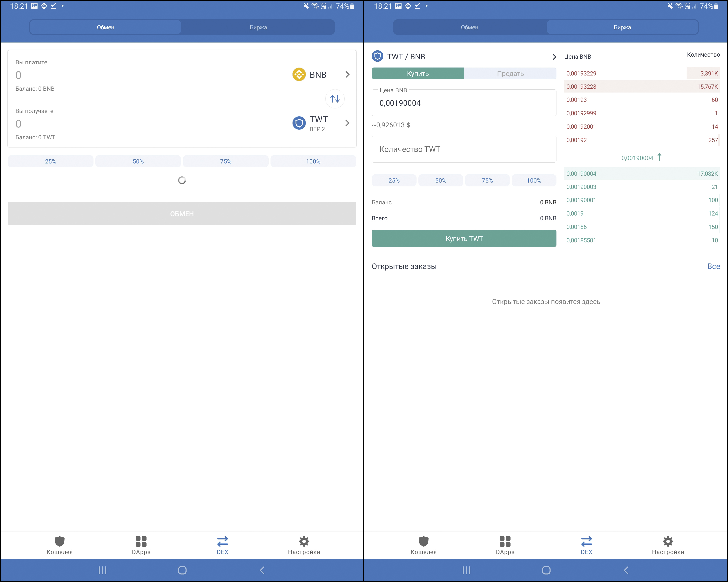Select buy order at price 0,00190001
This screenshot has width=728, height=582.
pos(642,200)
